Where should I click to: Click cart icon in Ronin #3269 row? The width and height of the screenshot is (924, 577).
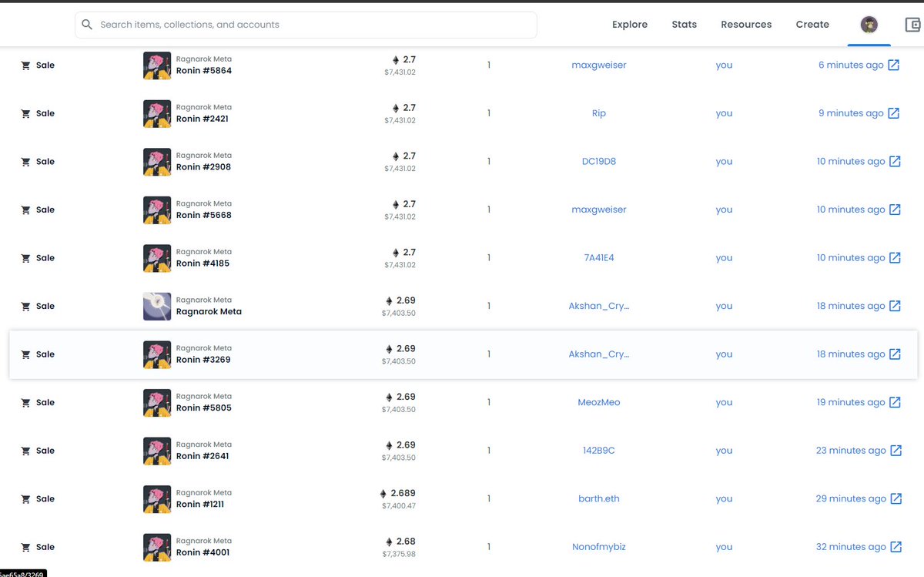(x=25, y=354)
